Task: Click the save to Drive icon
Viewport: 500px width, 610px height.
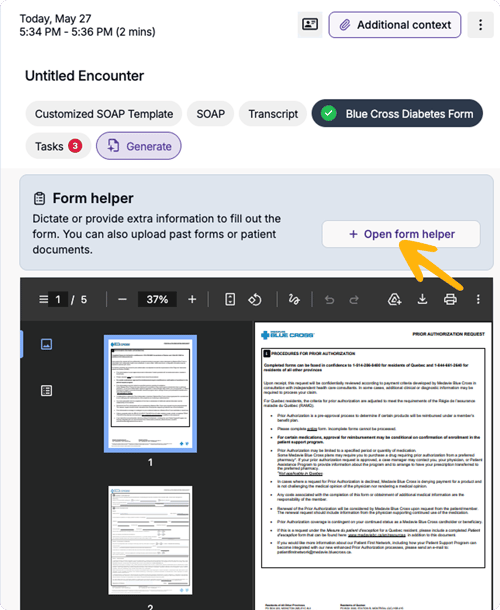Action: click(394, 299)
